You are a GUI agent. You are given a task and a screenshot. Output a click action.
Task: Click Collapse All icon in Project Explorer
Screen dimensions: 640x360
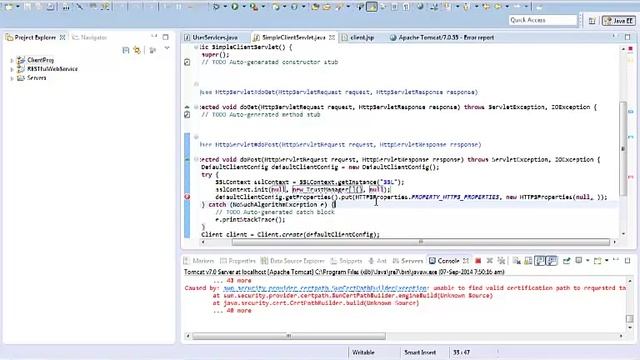(126, 50)
